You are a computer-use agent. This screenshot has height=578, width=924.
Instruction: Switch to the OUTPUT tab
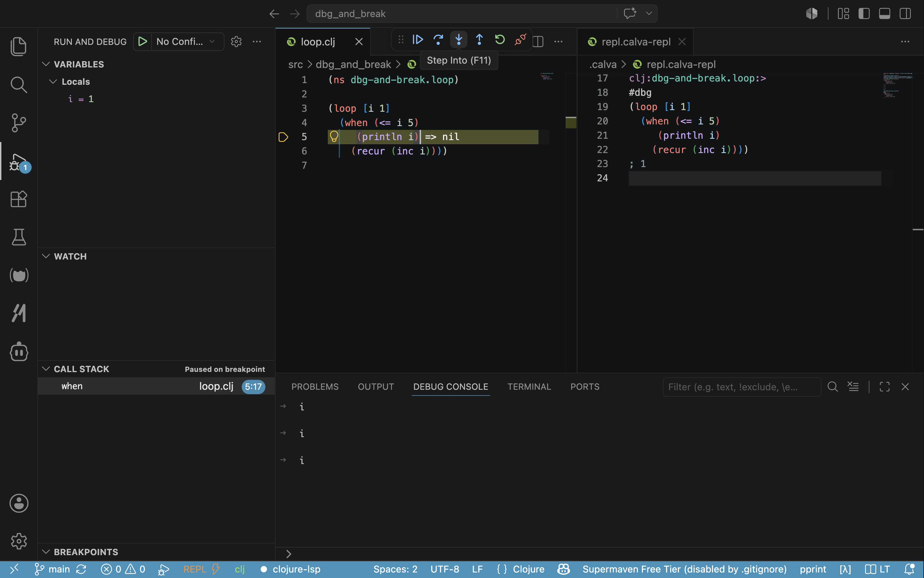pos(376,386)
